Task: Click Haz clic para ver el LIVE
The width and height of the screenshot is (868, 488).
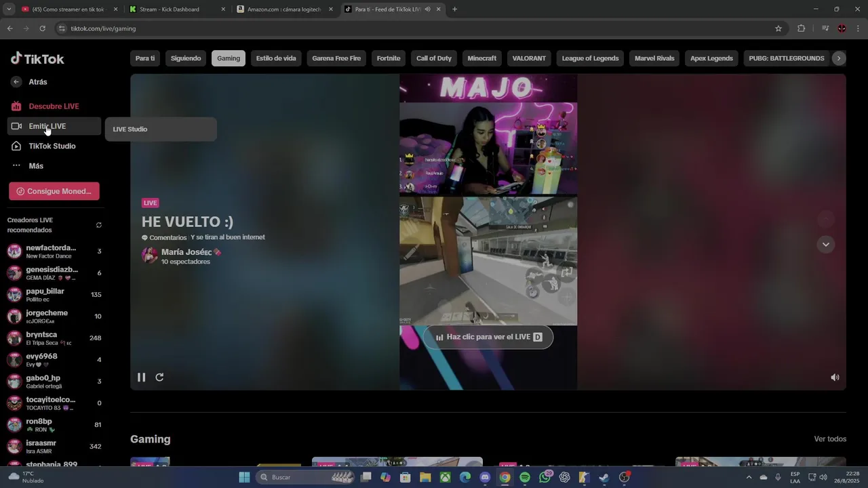Action: [488, 337]
